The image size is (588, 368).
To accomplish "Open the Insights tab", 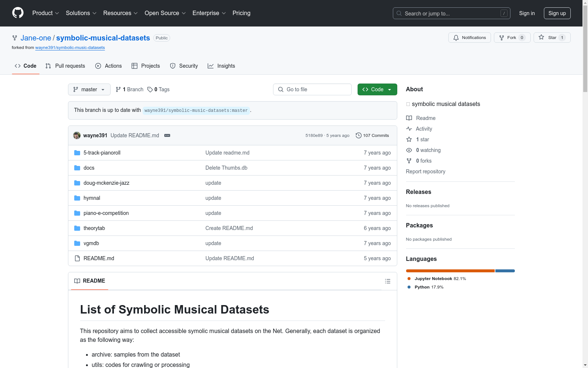I will point(221,66).
